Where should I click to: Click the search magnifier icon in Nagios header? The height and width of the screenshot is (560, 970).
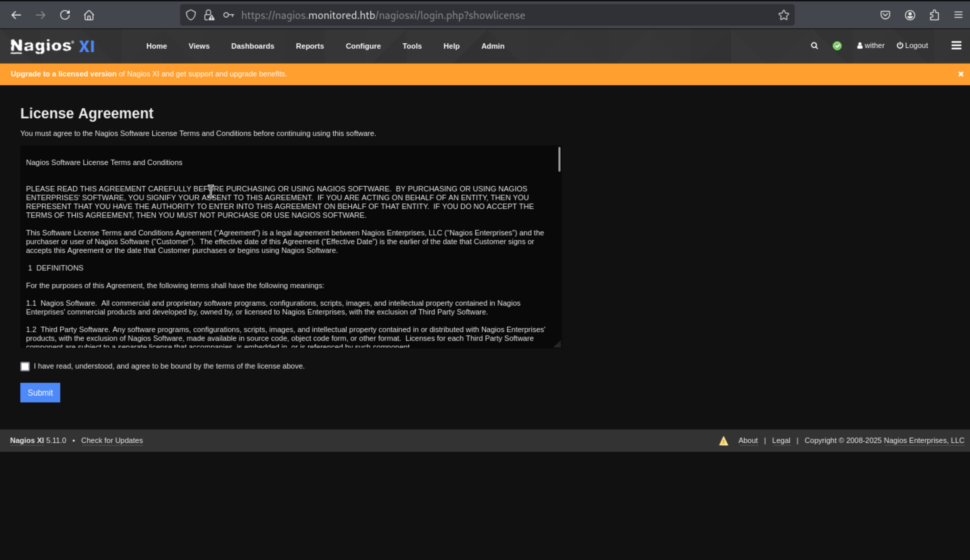(x=814, y=46)
